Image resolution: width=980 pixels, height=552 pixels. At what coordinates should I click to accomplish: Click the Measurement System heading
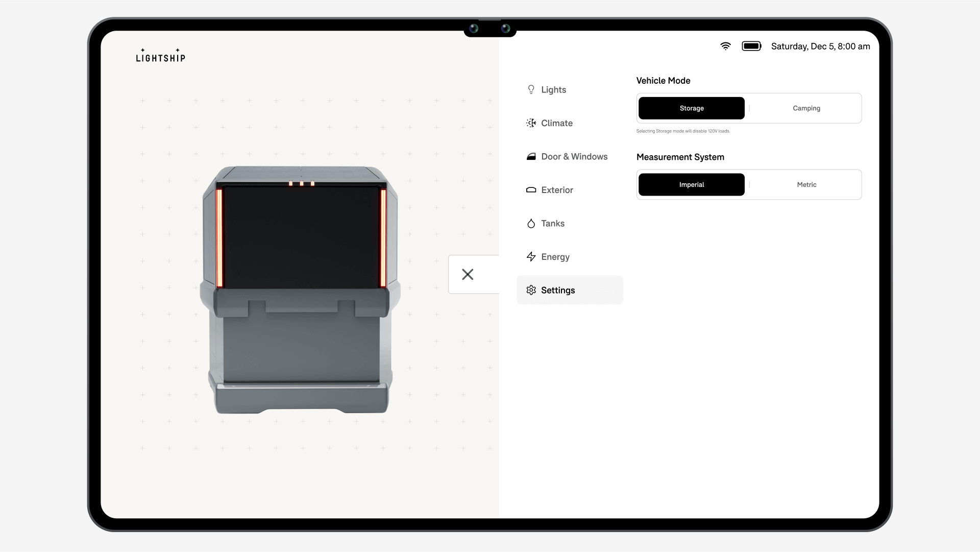[680, 157]
